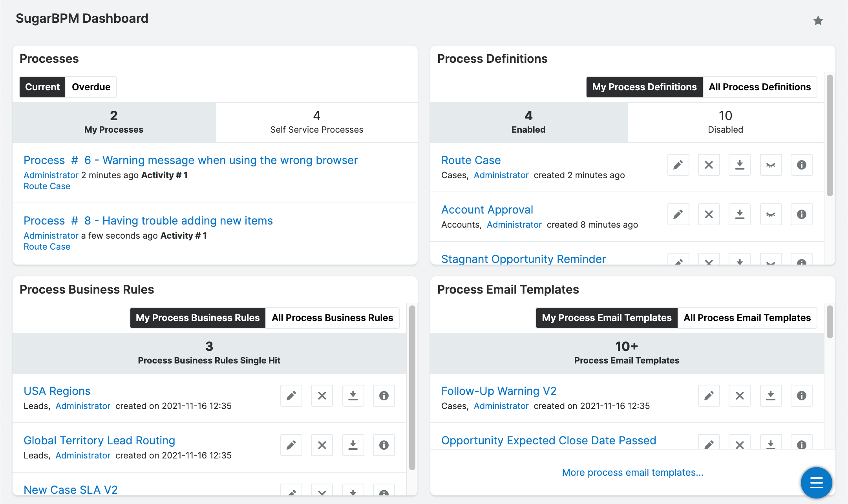View info for the USA Regions business rule
848x504 pixels.
[x=384, y=396]
